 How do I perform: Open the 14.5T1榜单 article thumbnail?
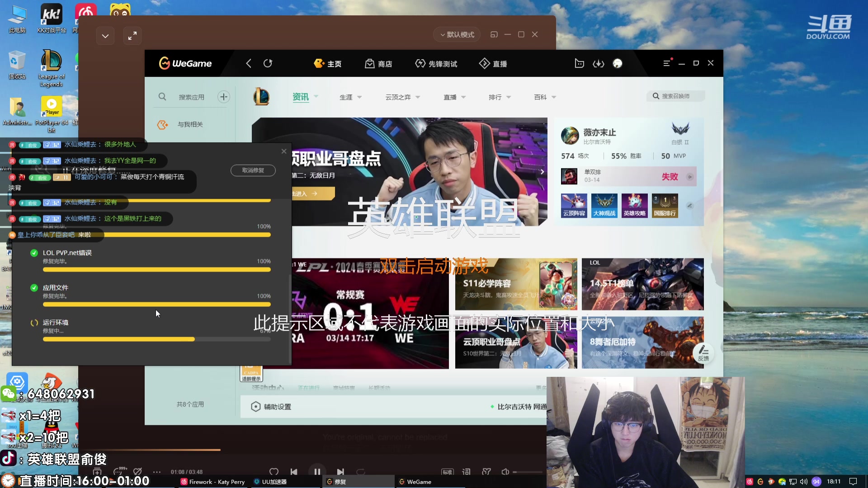pyautogui.click(x=642, y=284)
